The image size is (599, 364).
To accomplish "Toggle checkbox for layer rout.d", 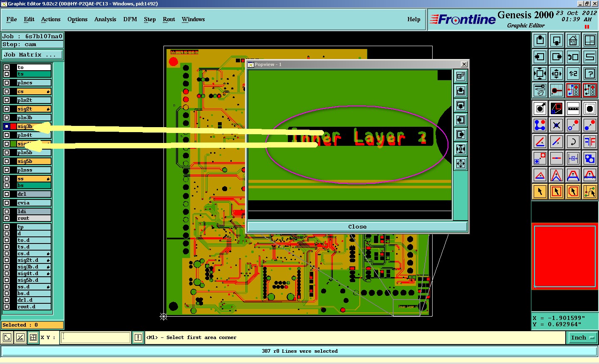I will point(7,307).
